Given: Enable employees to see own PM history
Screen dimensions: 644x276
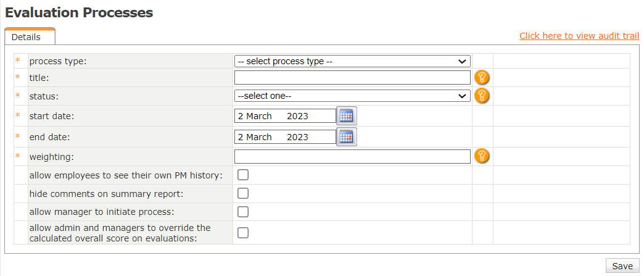Looking at the screenshot, I should click(243, 175).
